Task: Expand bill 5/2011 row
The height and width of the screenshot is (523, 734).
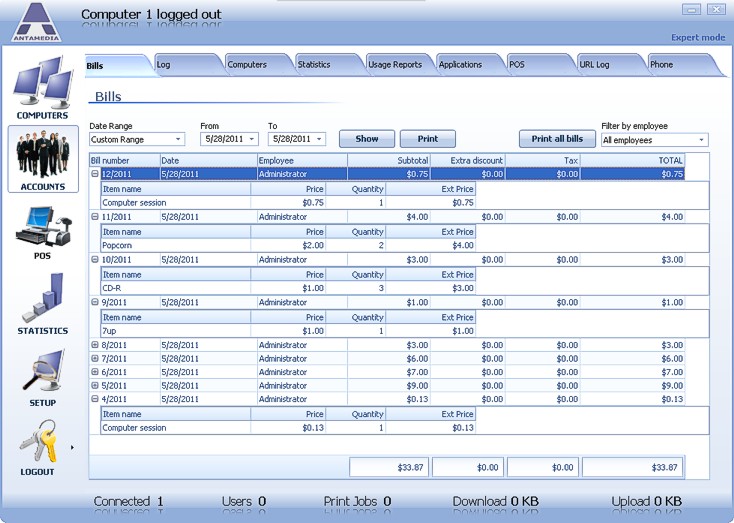Action: [95, 385]
